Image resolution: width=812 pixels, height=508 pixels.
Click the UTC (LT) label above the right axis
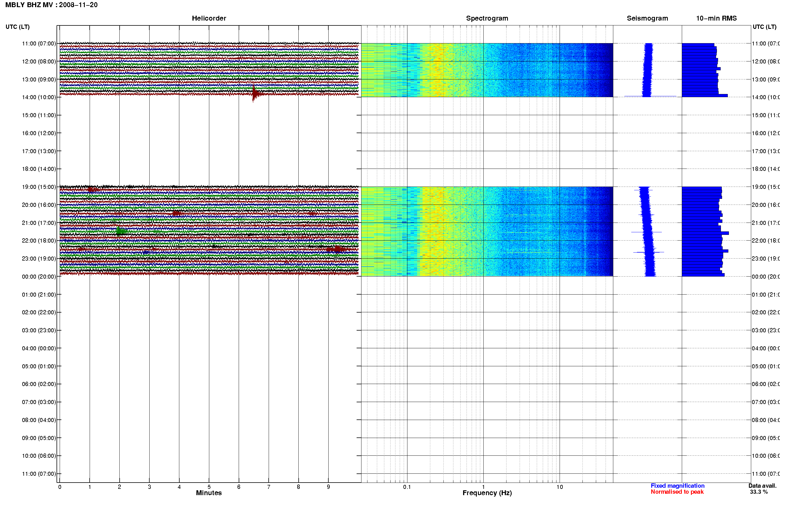pos(764,27)
